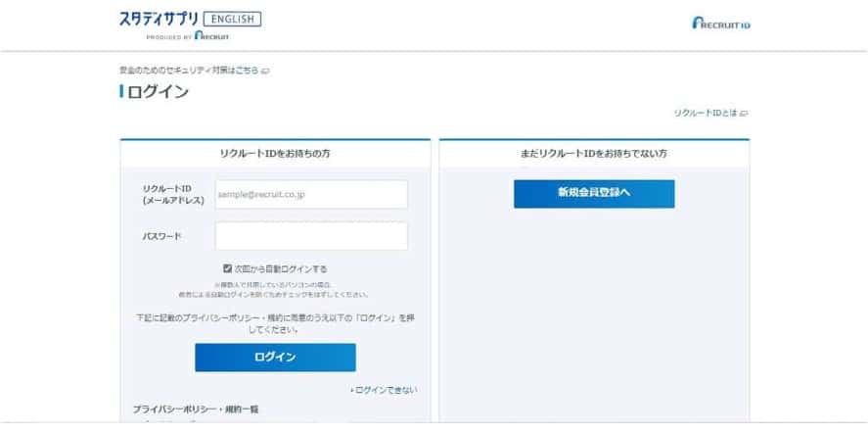Screen dimensions: 868x434
Task: Click the arrow icon before ログインできない
Action: [352, 390]
